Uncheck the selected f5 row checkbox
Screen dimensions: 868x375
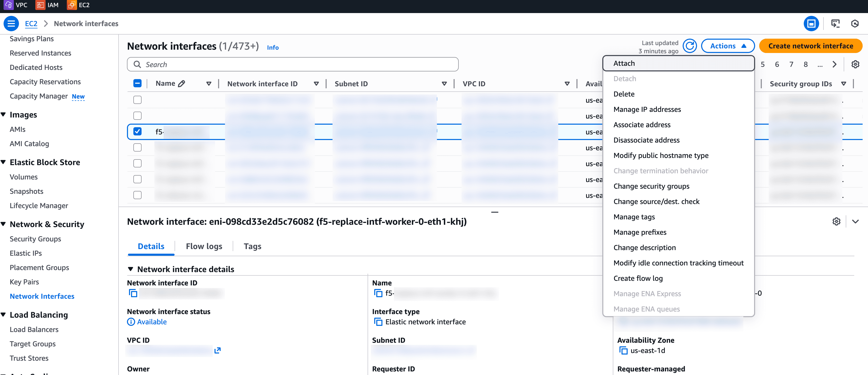coord(137,131)
